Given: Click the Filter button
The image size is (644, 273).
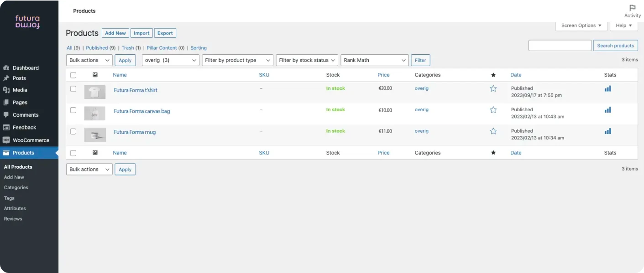Looking at the screenshot, I should [420, 60].
